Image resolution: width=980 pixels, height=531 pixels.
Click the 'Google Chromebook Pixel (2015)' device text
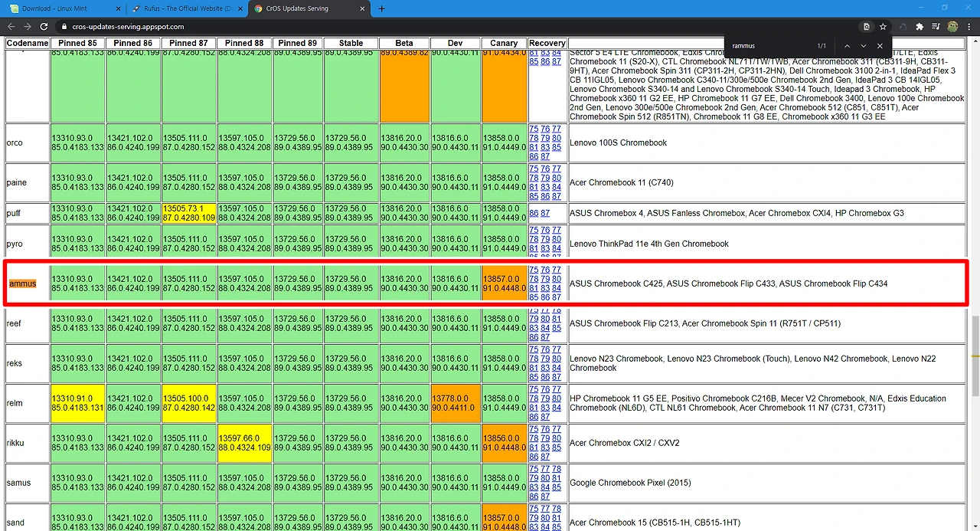tap(630, 483)
